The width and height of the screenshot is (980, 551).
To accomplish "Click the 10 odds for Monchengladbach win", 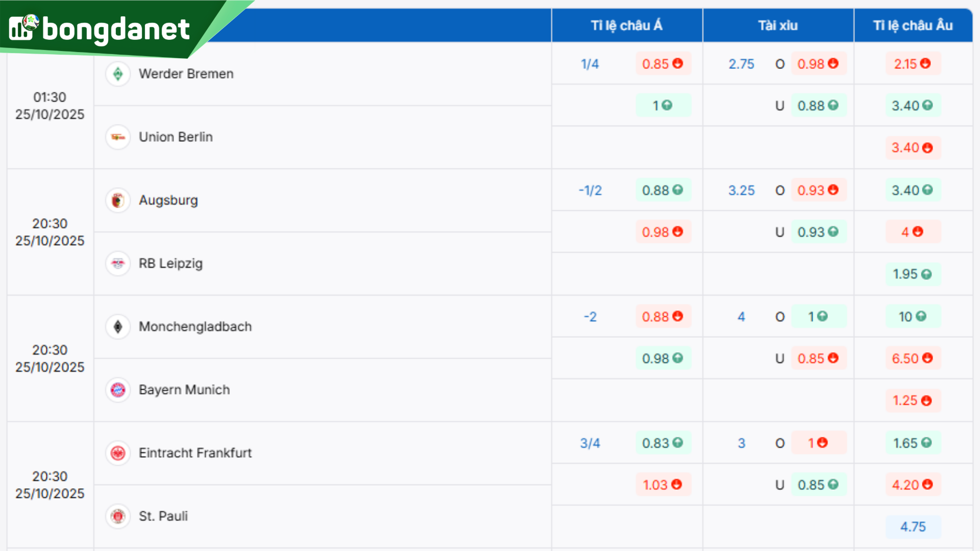I will (912, 317).
